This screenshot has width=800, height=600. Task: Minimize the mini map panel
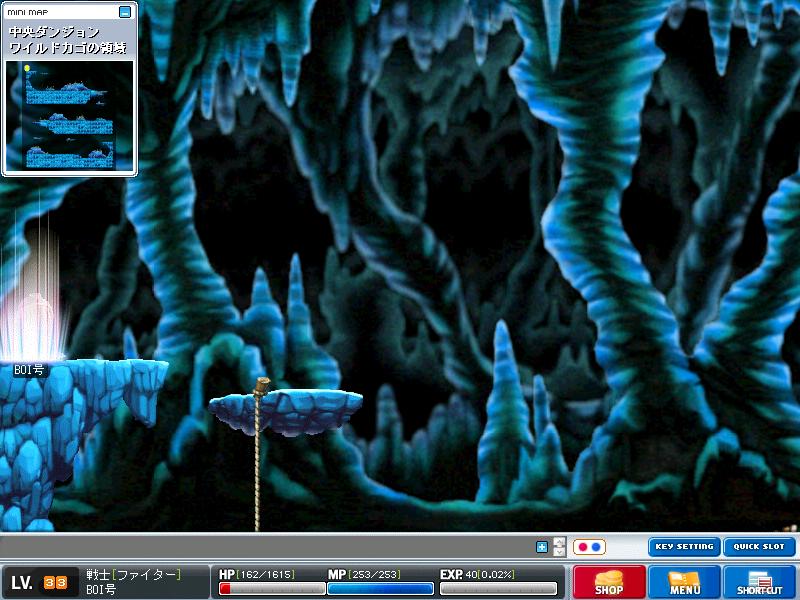pyautogui.click(x=125, y=12)
